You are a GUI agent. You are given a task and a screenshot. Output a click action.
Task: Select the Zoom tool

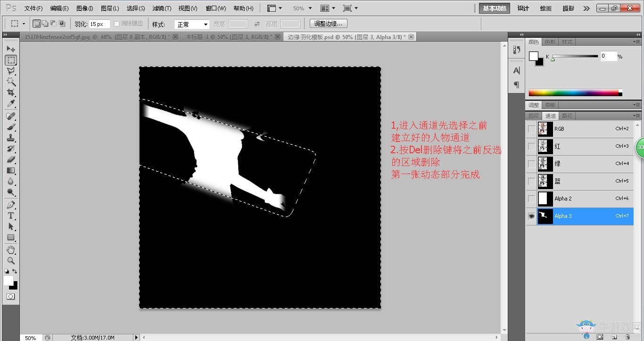pyautogui.click(x=11, y=260)
